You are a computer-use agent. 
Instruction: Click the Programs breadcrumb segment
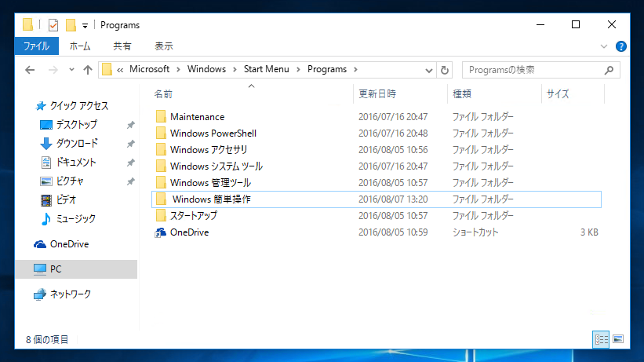pyautogui.click(x=327, y=69)
